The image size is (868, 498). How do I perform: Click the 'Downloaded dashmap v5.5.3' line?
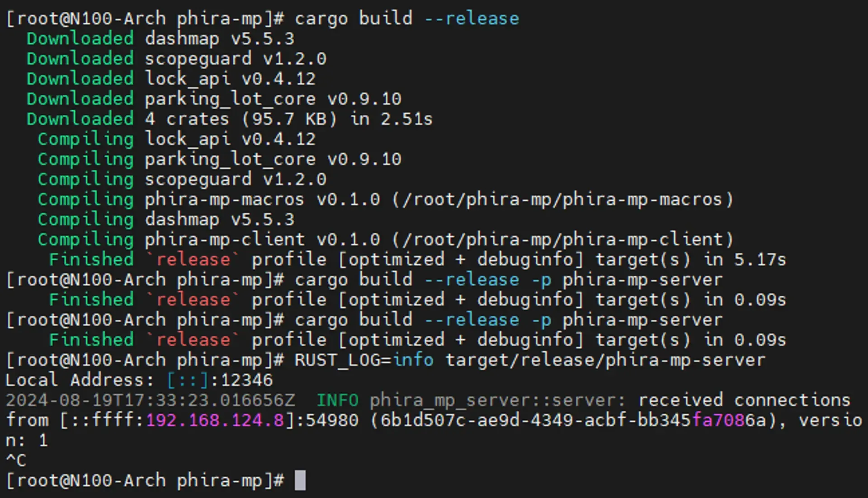(160, 39)
